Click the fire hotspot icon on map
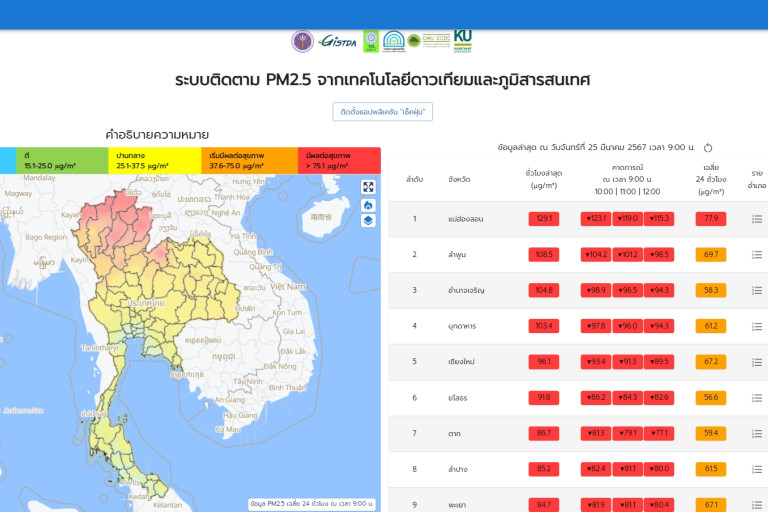 [x=368, y=204]
